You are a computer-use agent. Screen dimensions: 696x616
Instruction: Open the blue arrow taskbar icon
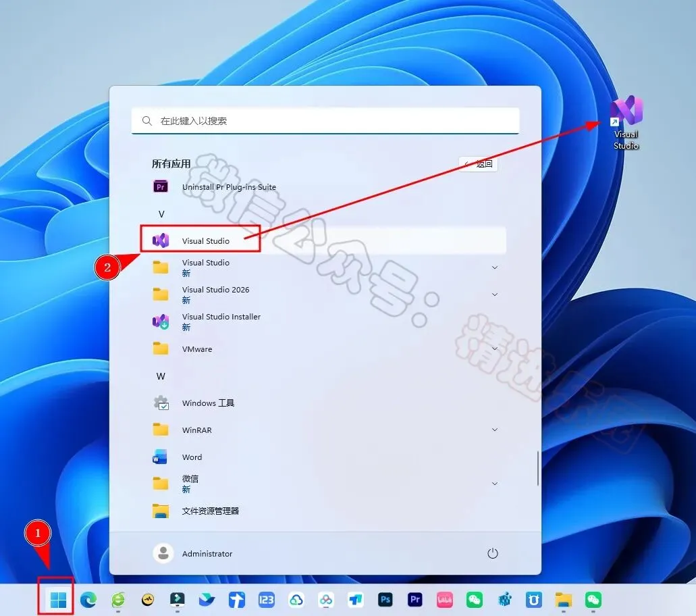pyautogui.click(x=236, y=600)
